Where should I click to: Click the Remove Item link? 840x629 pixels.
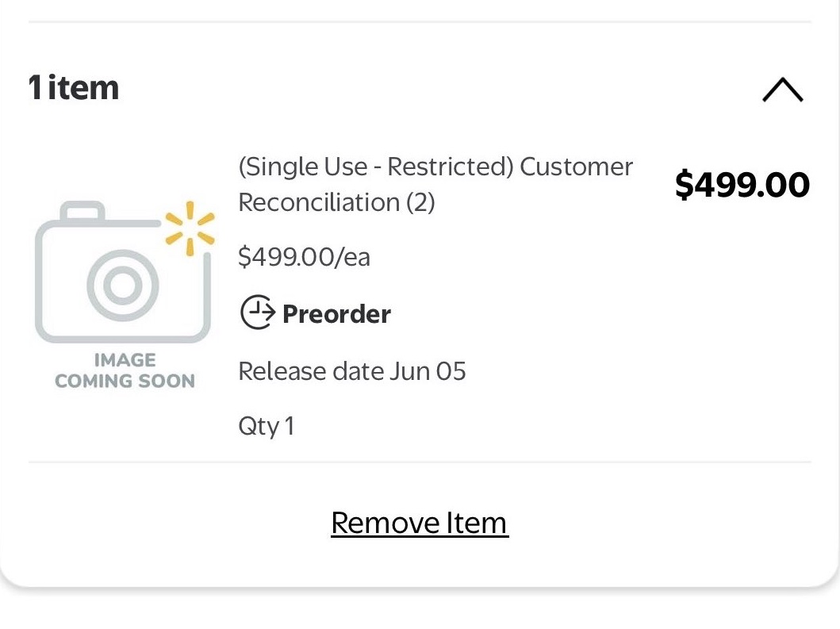(419, 523)
